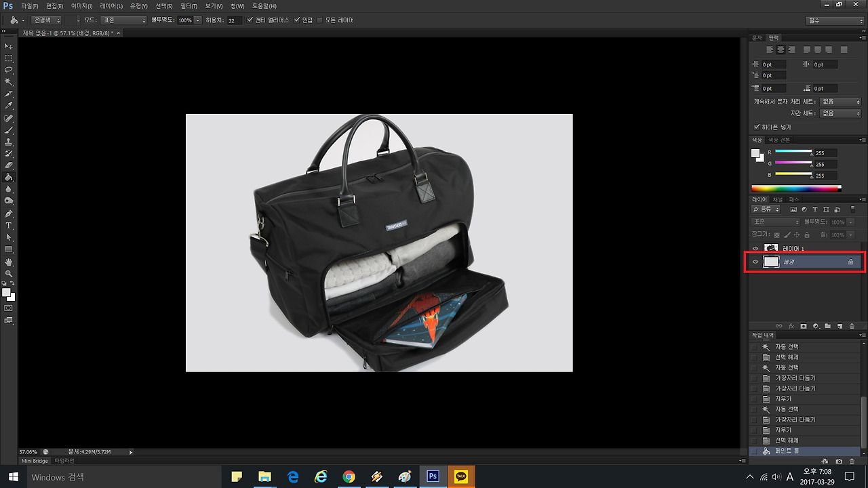Select the Lasso tool
This screenshot has width=868, height=488.
9,70
